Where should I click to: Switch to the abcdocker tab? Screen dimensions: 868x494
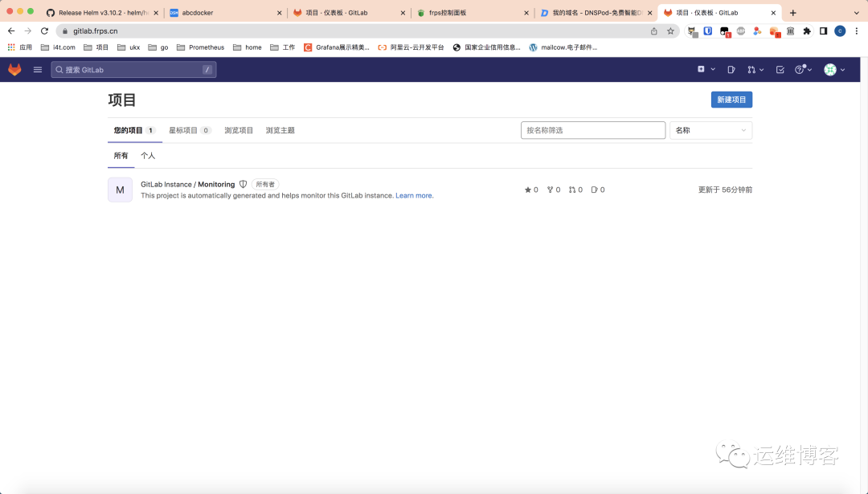pos(225,13)
